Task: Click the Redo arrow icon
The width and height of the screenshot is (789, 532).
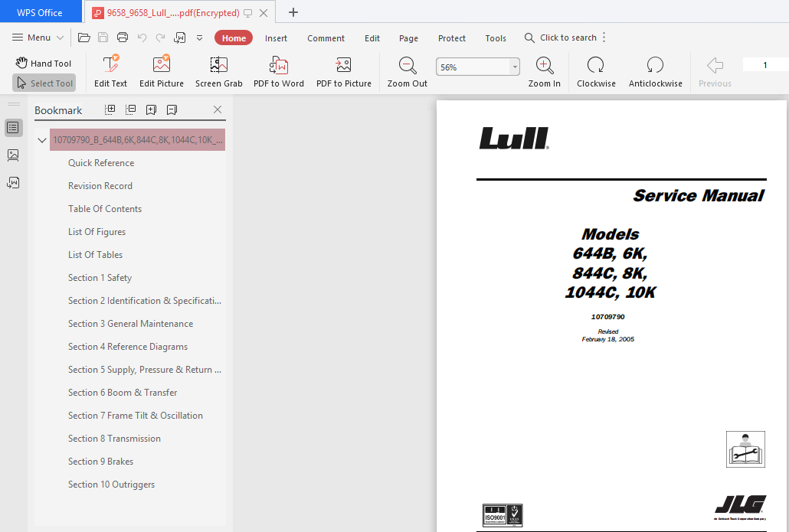Action: click(x=161, y=38)
